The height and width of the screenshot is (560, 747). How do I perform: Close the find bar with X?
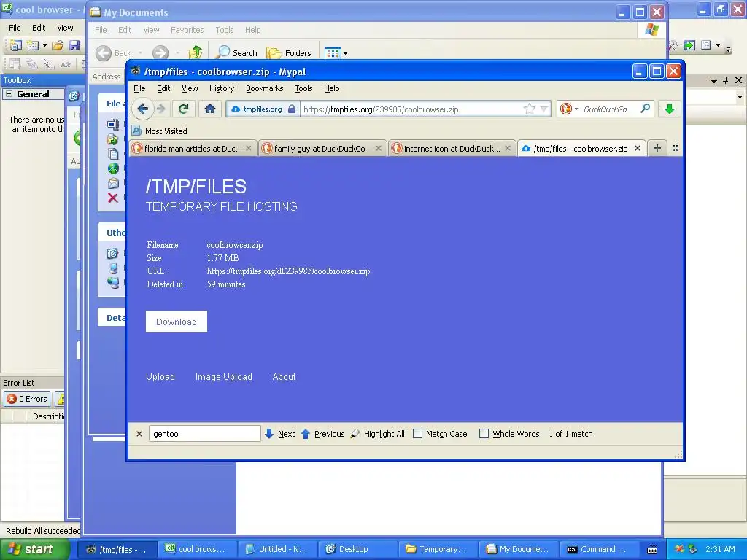[139, 434]
